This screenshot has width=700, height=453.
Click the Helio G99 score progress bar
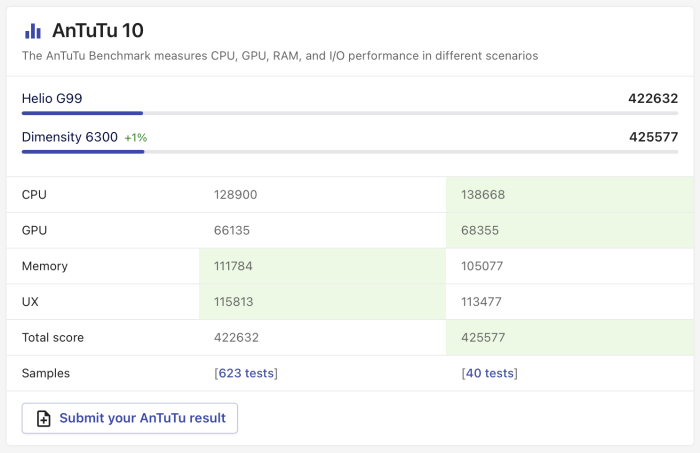[350, 114]
